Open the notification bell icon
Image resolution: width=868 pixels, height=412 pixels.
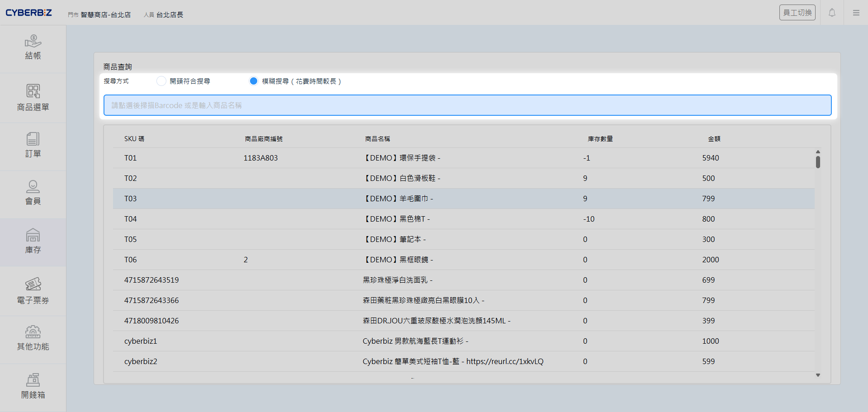[831, 13]
